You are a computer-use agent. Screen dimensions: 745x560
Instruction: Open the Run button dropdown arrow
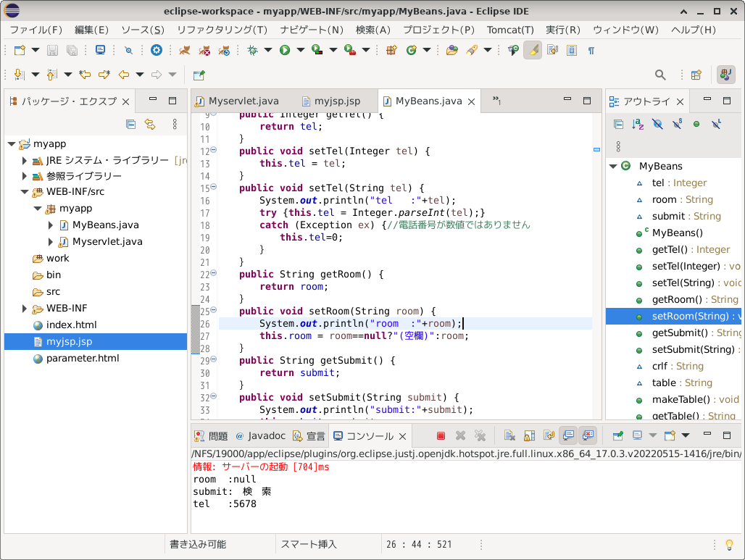point(300,50)
